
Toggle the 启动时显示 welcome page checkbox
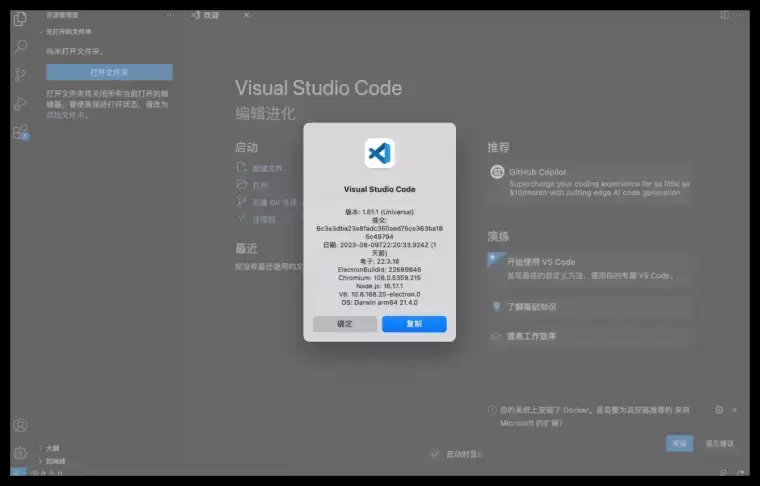[x=435, y=454]
